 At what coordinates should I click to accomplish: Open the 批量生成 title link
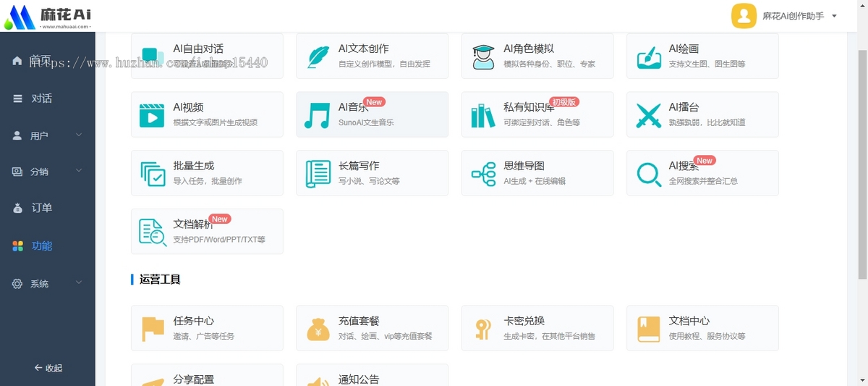[194, 166]
